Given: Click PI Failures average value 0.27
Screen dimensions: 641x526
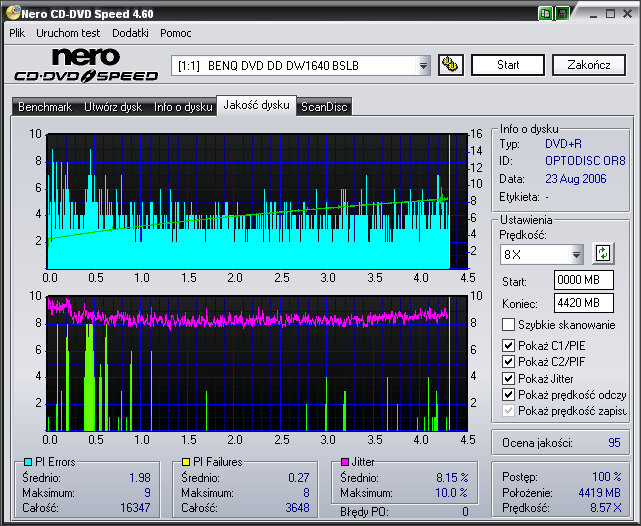Looking at the screenshot, I should click(x=298, y=477).
